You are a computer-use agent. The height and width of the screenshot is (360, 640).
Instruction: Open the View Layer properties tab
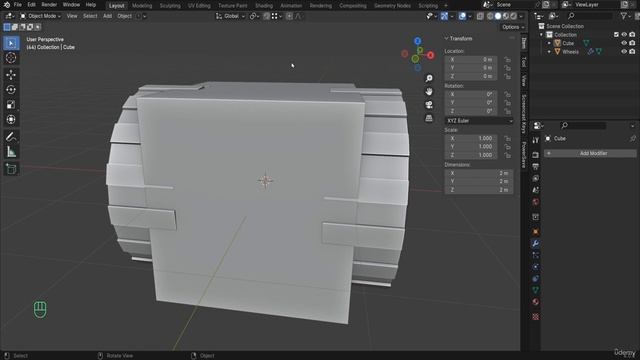536,178
